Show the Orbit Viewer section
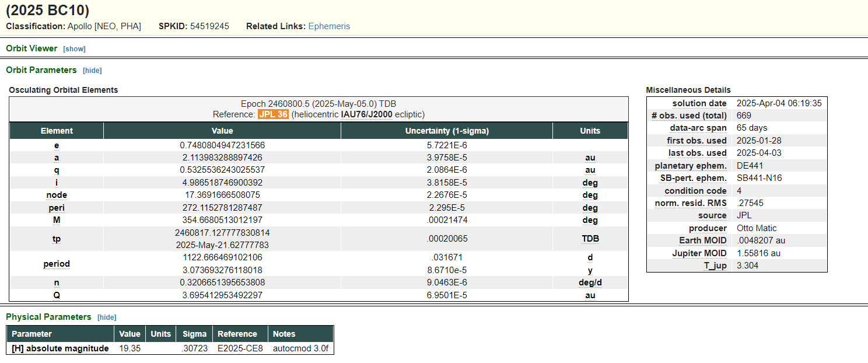Image resolution: width=868 pixels, height=363 pixels. (74, 49)
